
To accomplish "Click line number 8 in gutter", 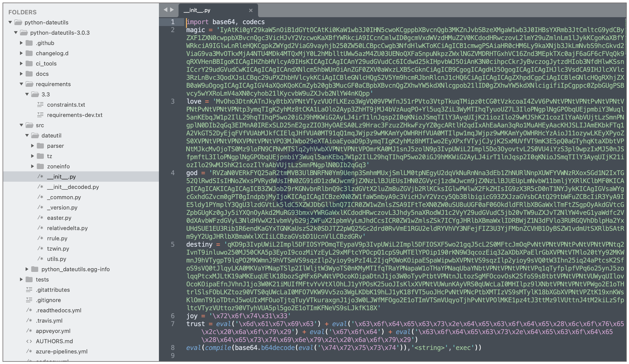I will 173,348.
